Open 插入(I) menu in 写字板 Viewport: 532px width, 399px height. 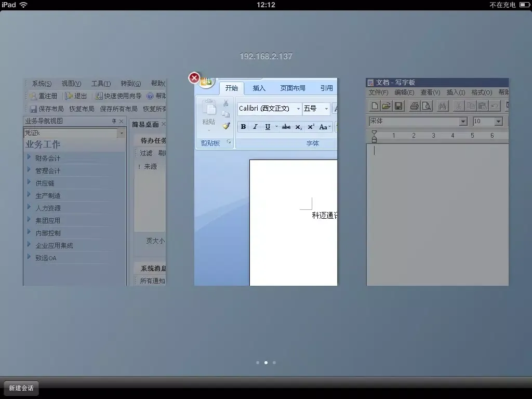click(456, 92)
